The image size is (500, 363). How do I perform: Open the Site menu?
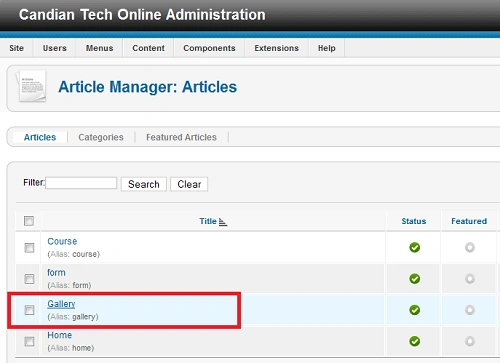point(16,48)
